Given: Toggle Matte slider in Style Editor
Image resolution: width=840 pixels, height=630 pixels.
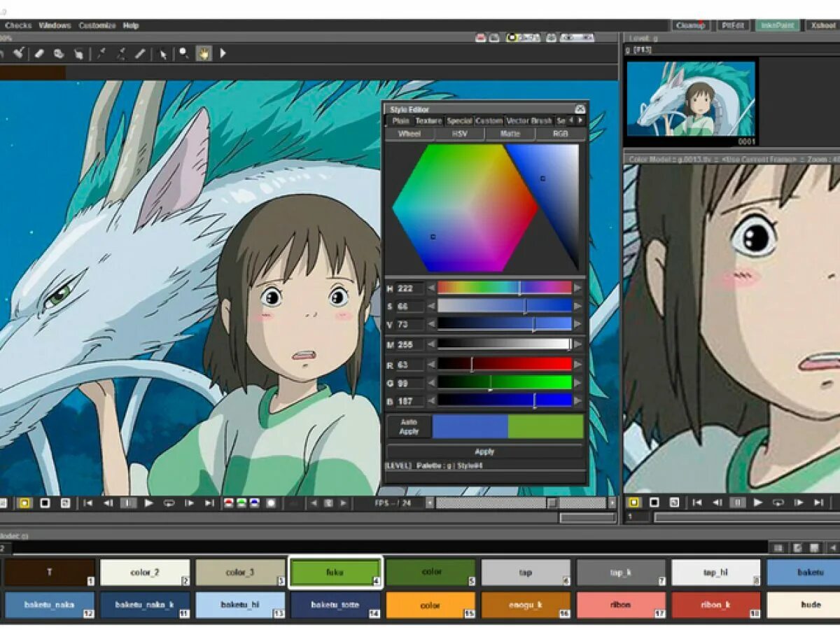Looking at the screenshot, I should [510, 134].
